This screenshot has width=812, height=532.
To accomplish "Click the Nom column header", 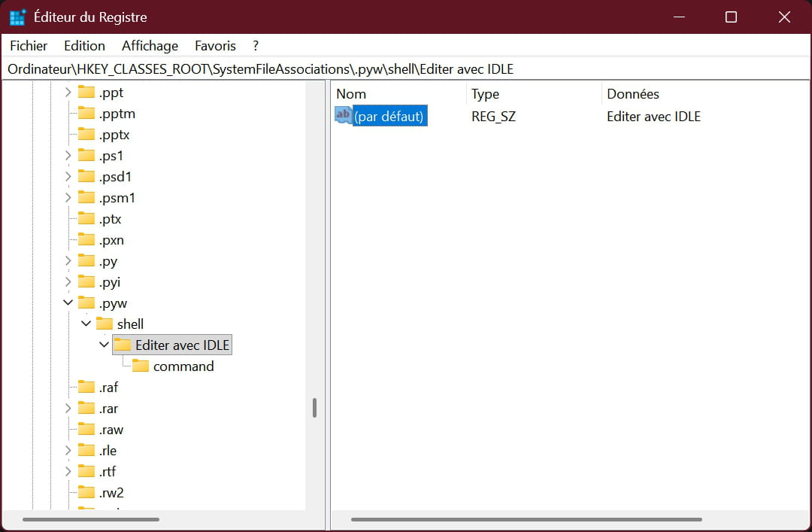I will pos(398,94).
